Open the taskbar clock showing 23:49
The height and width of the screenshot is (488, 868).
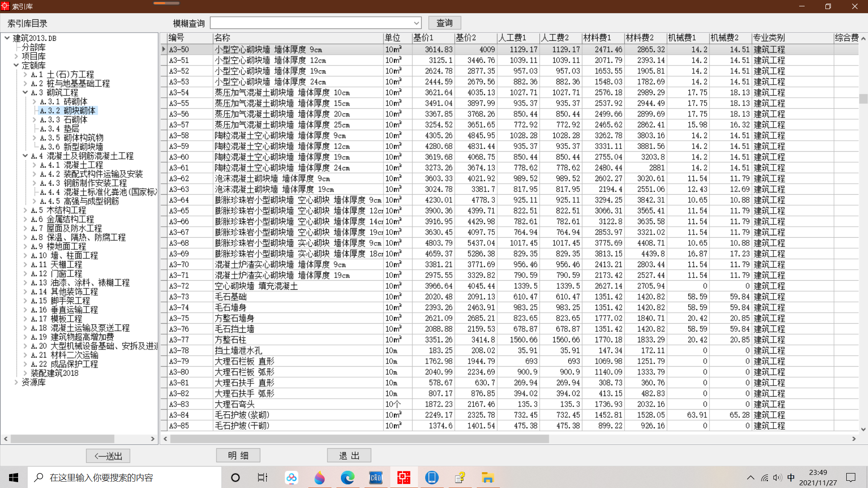818,477
